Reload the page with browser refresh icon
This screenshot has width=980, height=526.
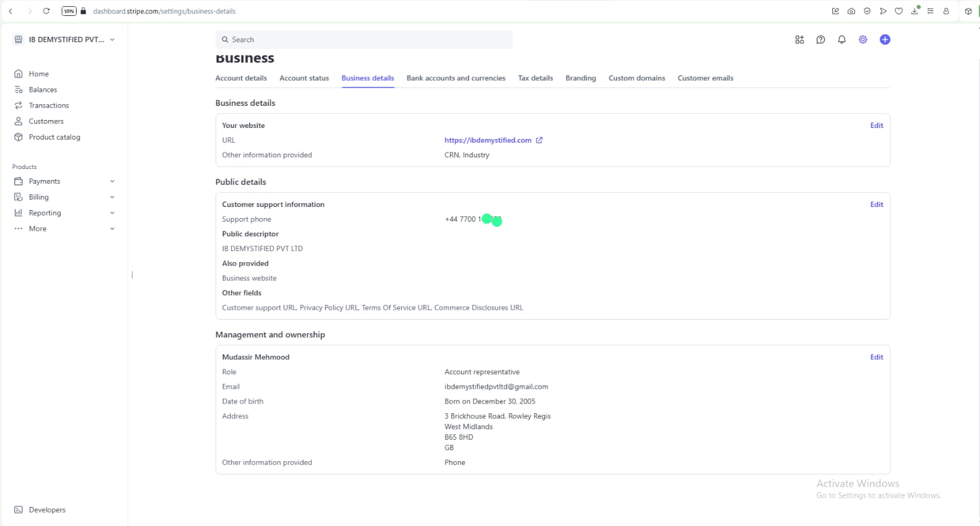point(46,11)
